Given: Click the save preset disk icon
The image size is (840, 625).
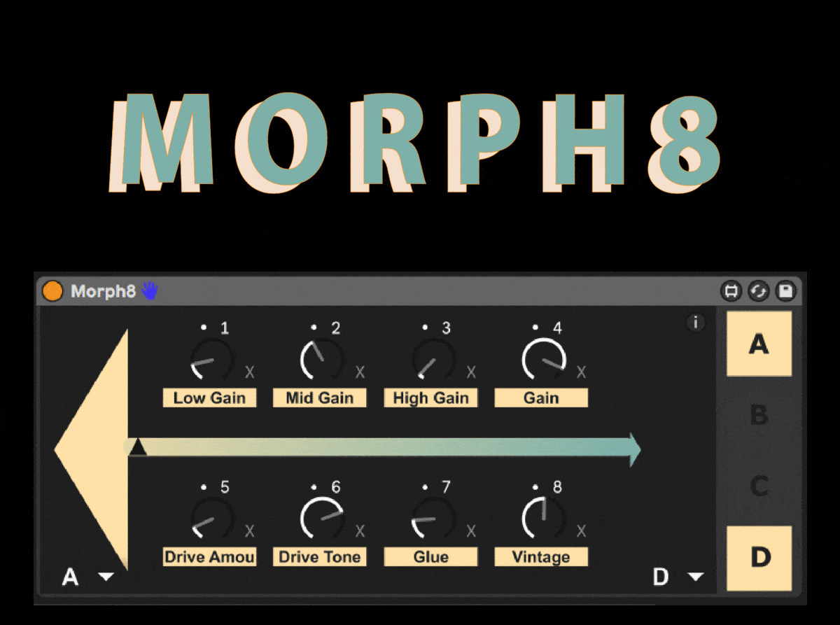Looking at the screenshot, I should click(x=785, y=291).
